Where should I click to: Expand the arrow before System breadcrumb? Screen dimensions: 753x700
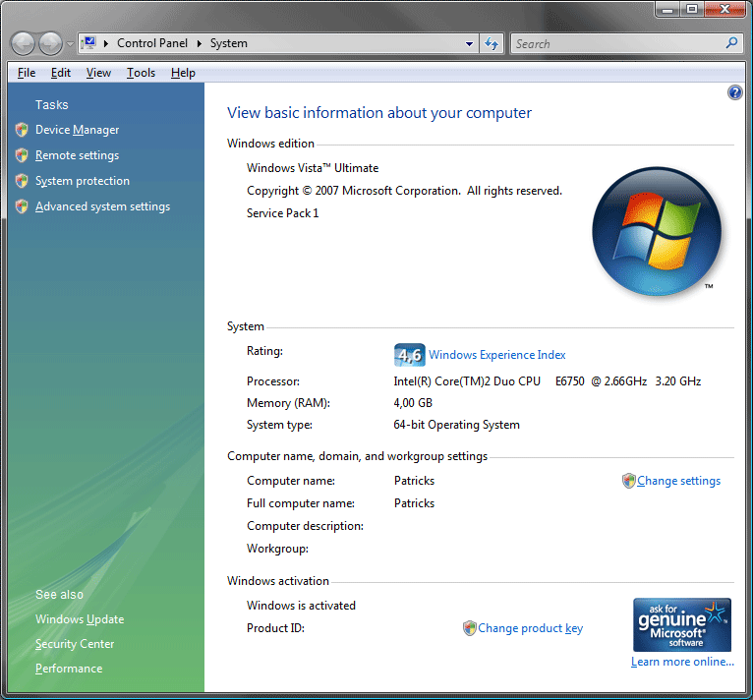tap(200, 43)
